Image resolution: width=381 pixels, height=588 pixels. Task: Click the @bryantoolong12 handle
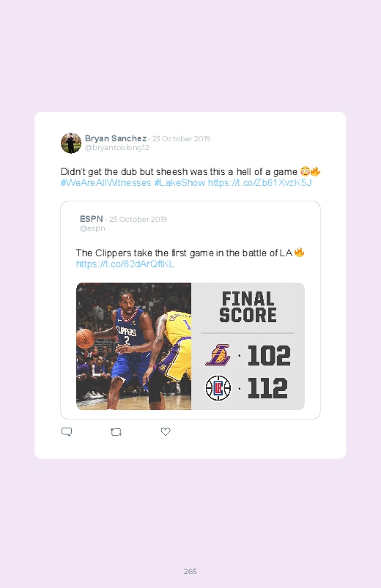pyautogui.click(x=117, y=148)
